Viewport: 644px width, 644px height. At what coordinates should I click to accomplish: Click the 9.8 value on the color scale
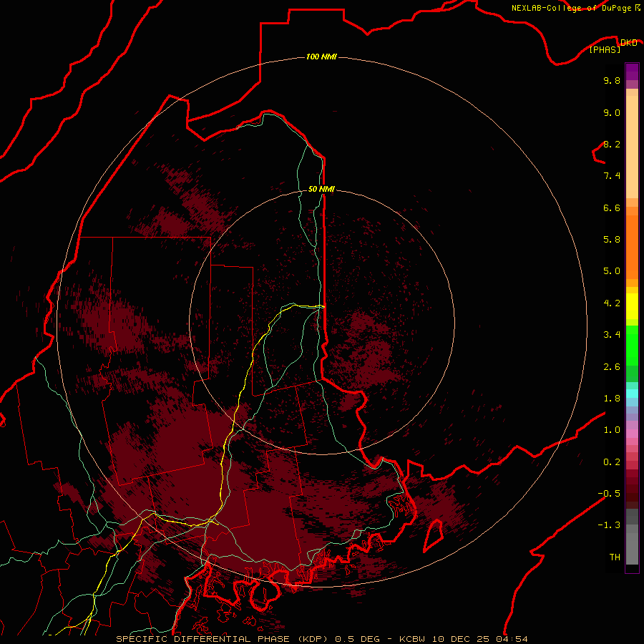pos(612,80)
